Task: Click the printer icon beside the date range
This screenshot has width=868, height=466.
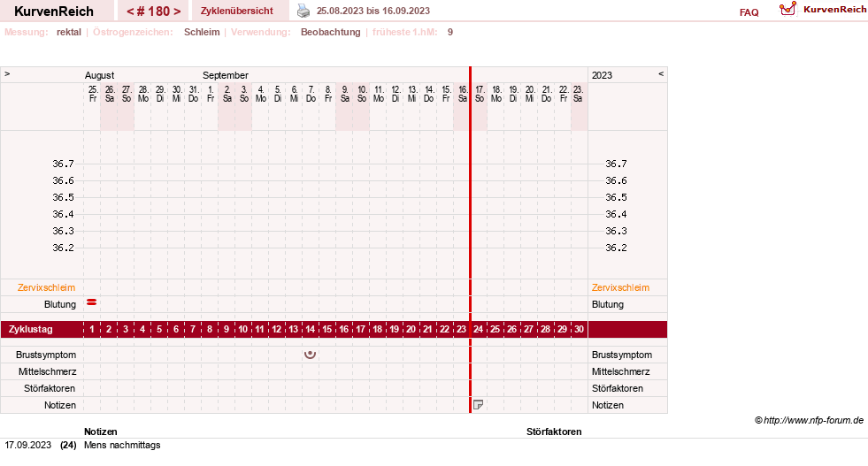Action: click(x=303, y=11)
